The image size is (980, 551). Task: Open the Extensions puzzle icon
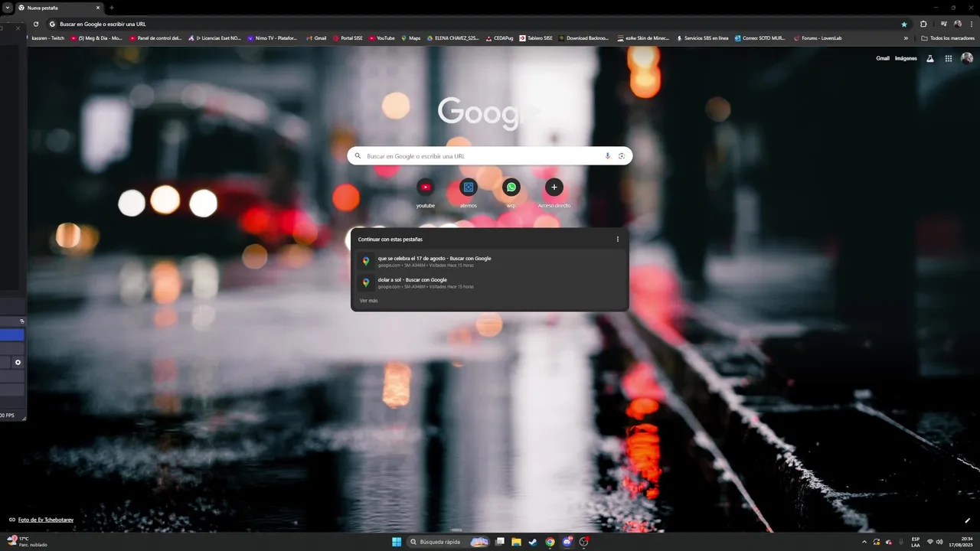click(923, 24)
